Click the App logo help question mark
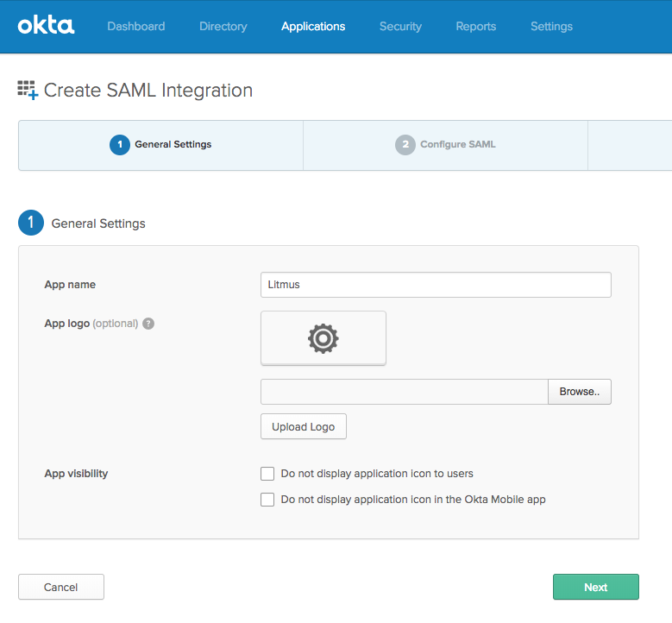This screenshot has width=672, height=623. coord(148,324)
